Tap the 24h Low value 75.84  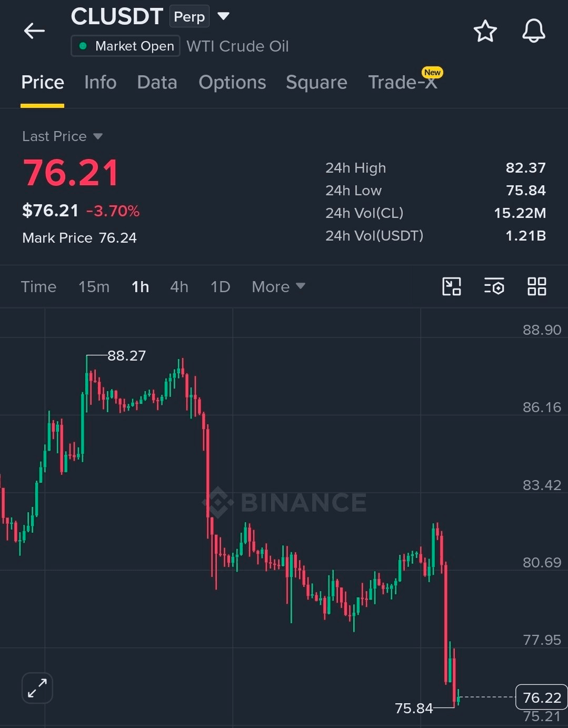[x=526, y=191]
